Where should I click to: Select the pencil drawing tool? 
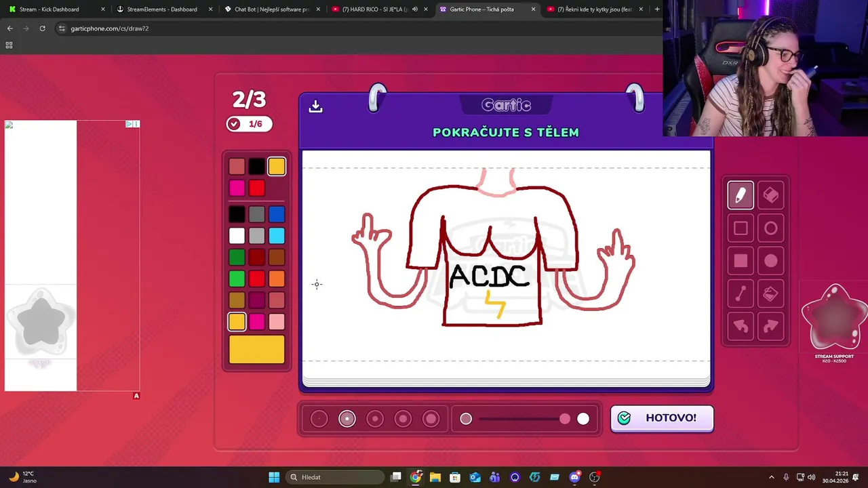(741, 195)
